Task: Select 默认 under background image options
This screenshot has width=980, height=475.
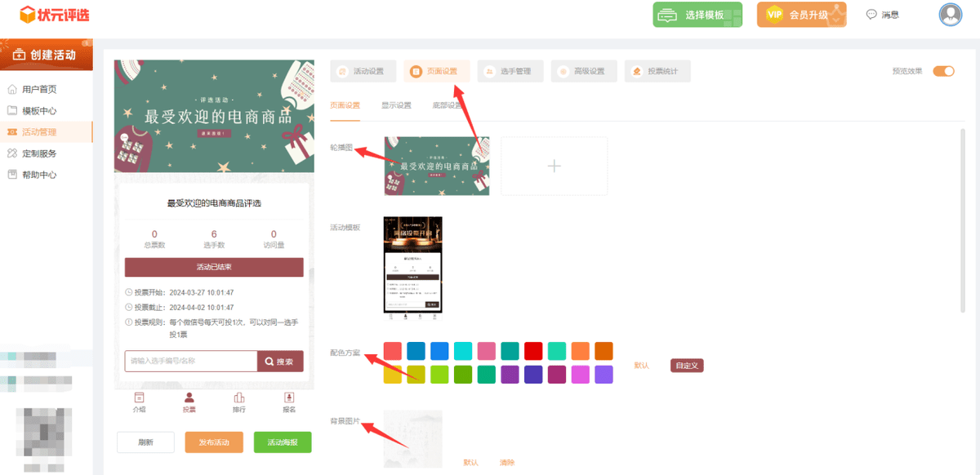Action: (x=470, y=462)
